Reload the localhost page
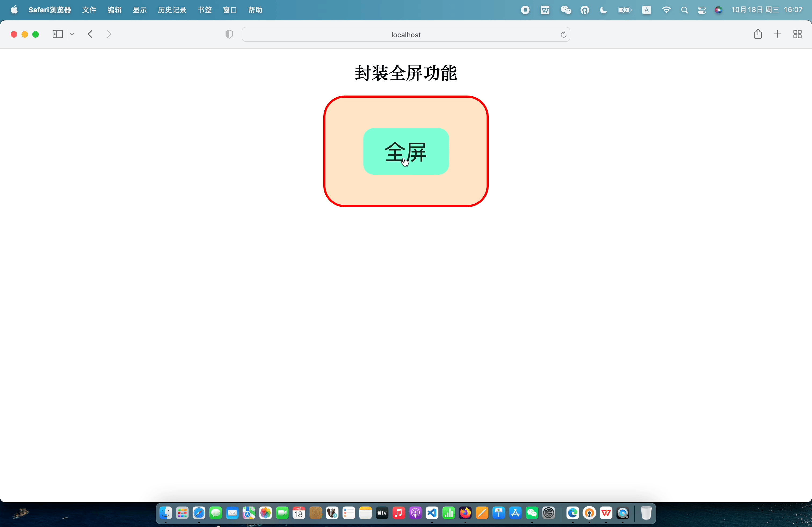Screen dimensions: 812x527 (563, 34)
